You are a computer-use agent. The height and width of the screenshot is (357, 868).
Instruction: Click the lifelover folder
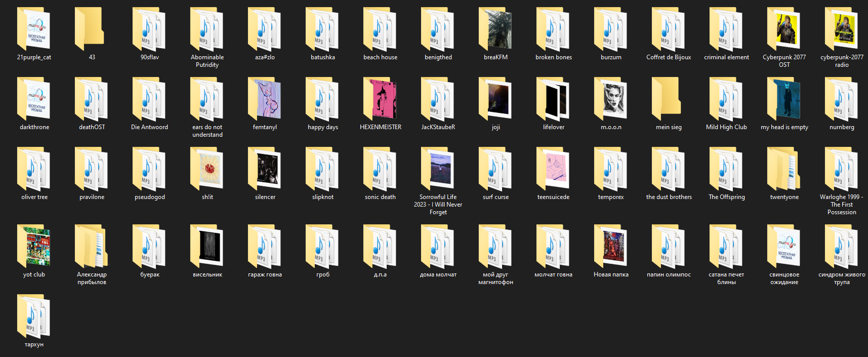pos(553,98)
